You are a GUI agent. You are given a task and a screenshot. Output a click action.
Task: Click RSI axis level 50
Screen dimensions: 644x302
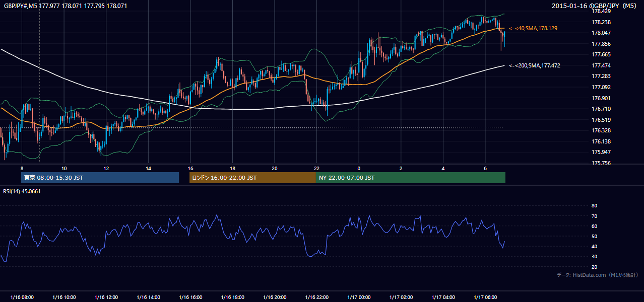pos(594,236)
